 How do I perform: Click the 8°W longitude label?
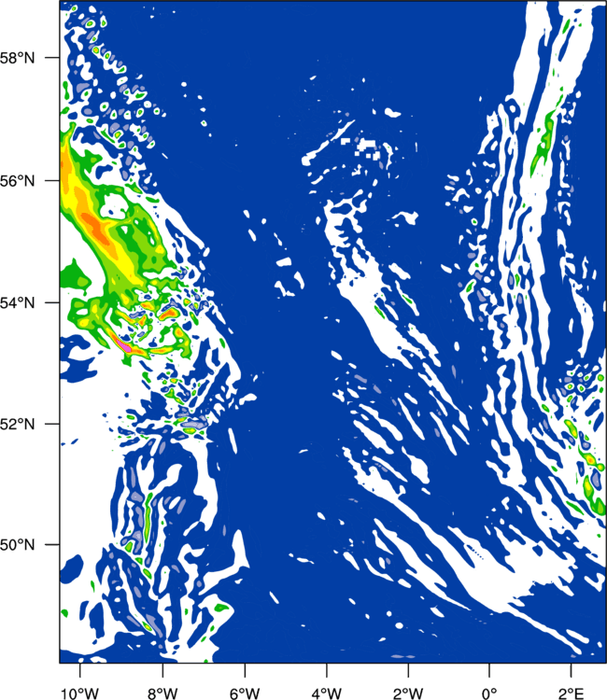click(162, 693)
